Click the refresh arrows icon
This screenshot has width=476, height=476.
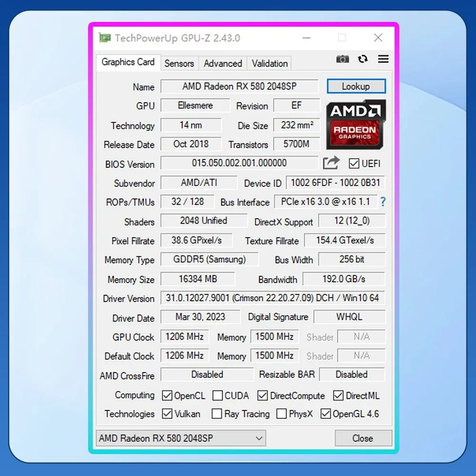tap(363, 59)
